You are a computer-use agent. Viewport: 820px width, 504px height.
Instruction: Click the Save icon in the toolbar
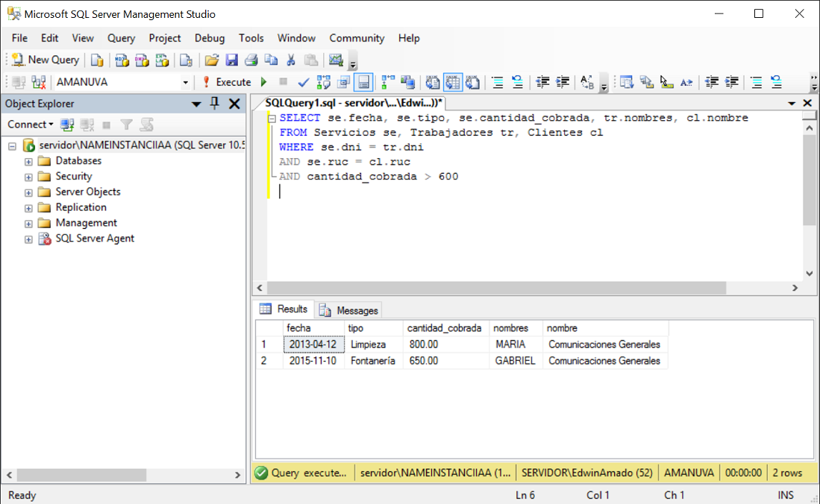[232, 60]
